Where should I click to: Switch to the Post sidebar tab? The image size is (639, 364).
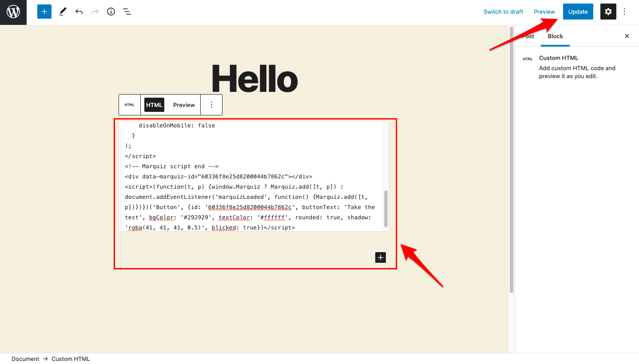click(528, 36)
